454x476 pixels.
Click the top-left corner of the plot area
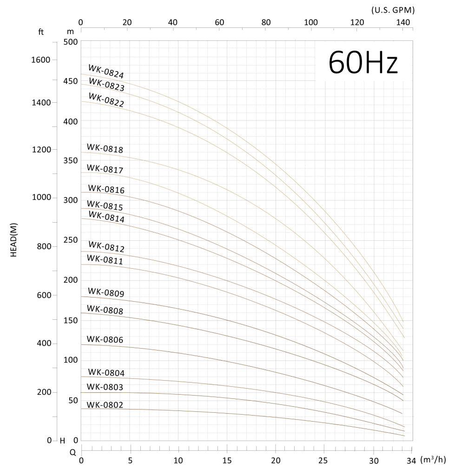[x=82, y=41]
